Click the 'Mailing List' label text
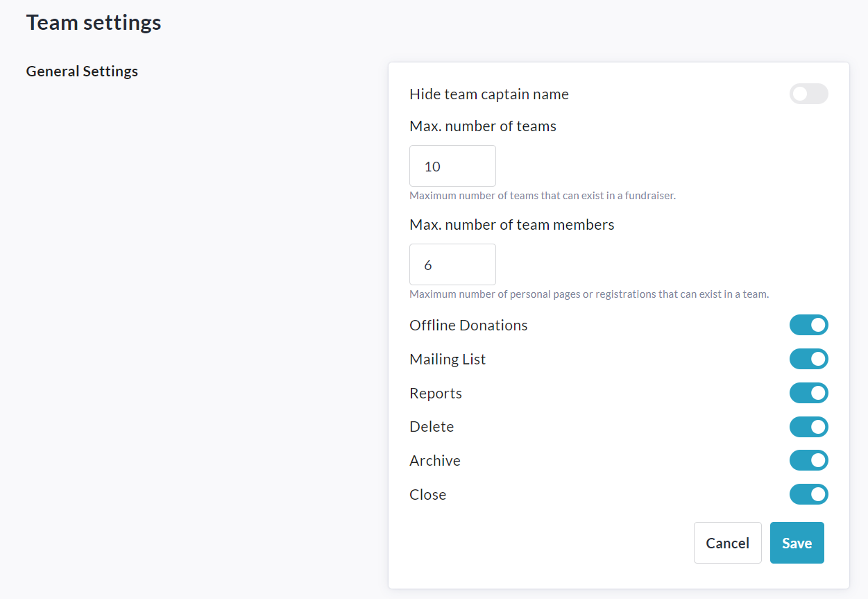The width and height of the screenshot is (868, 599). pyautogui.click(x=448, y=360)
